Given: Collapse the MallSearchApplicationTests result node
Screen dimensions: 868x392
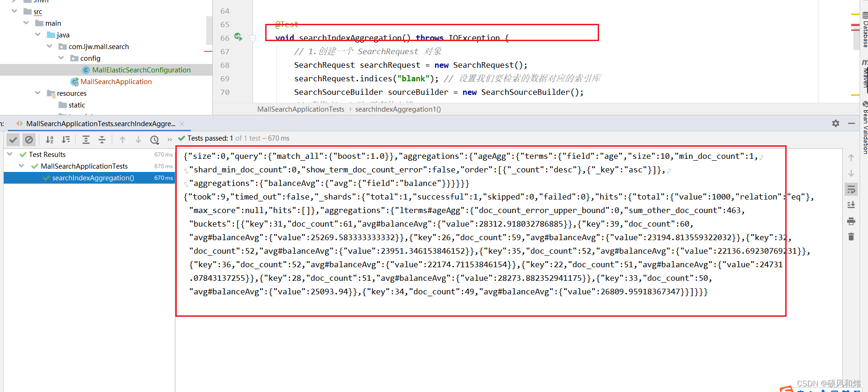Looking at the screenshot, I should coord(22,166).
